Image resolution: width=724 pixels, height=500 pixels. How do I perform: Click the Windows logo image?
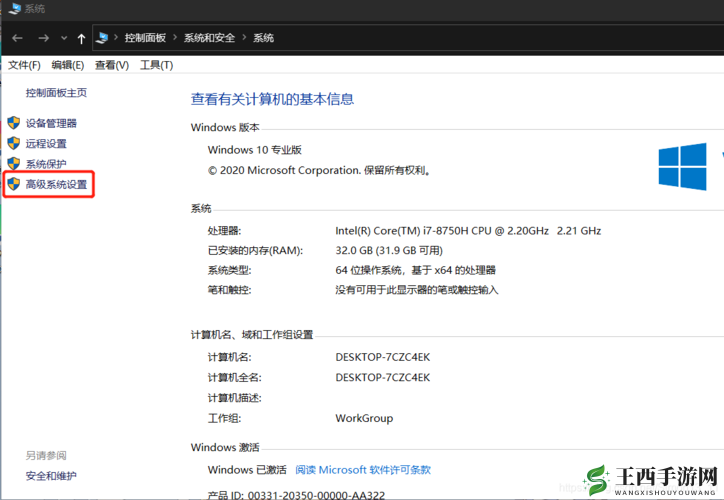click(x=682, y=167)
